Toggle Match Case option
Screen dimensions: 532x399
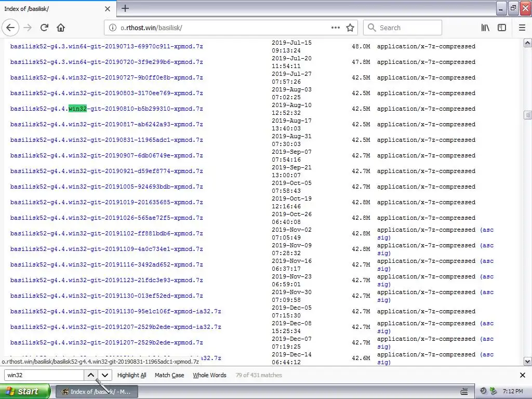point(169,375)
